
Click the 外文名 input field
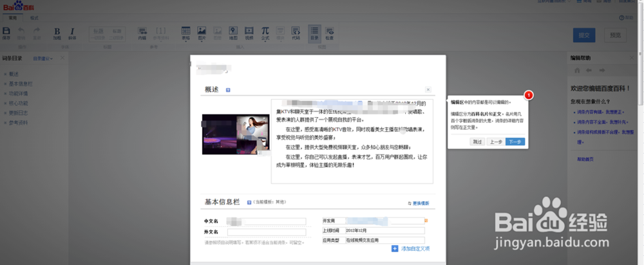click(266, 232)
